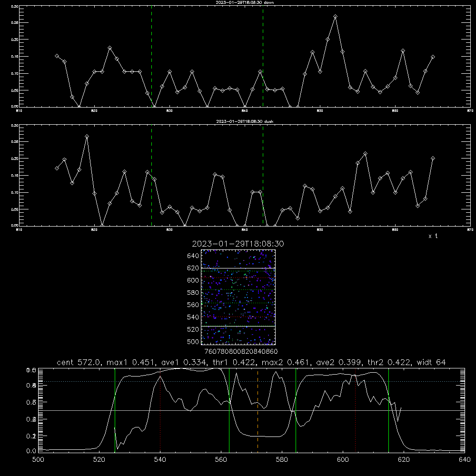The height and width of the screenshot is (476, 476).
Task: Click the green solid line at 525 in the bottom plot
Action: coord(115,410)
